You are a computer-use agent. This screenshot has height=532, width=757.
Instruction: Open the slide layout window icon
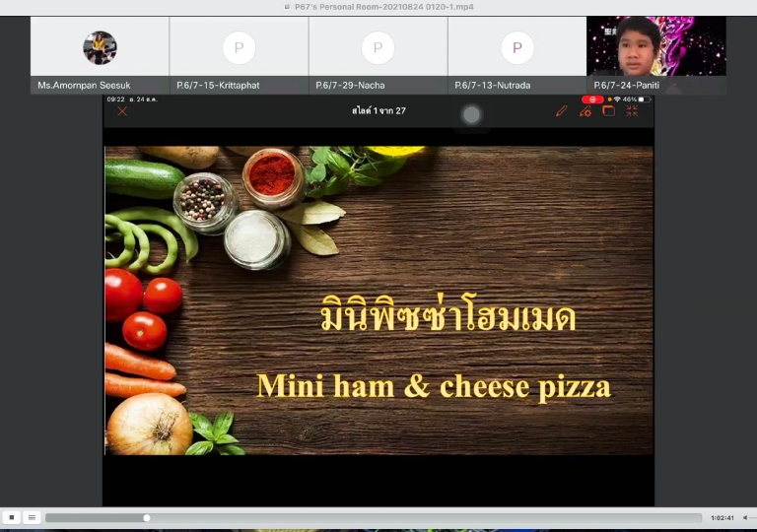(x=609, y=111)
